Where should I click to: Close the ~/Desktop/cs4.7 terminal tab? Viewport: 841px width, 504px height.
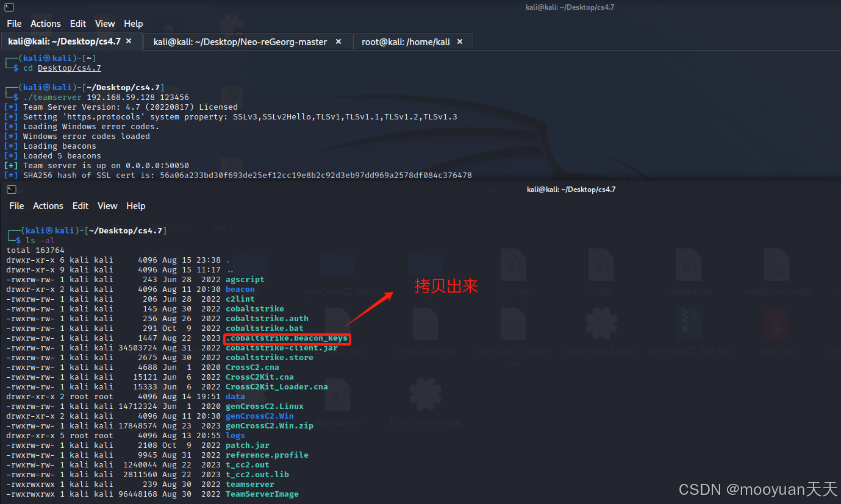[x=129, y=41]
